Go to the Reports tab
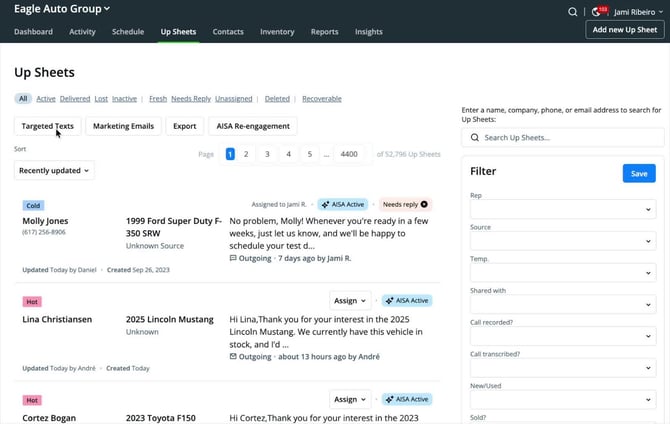 coord(324,32)
